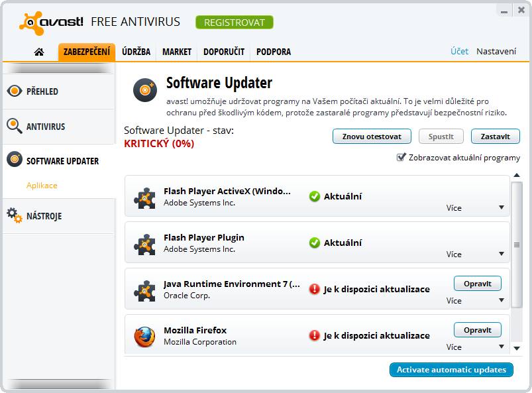Open the Účet link

click(x=459, y=51)
